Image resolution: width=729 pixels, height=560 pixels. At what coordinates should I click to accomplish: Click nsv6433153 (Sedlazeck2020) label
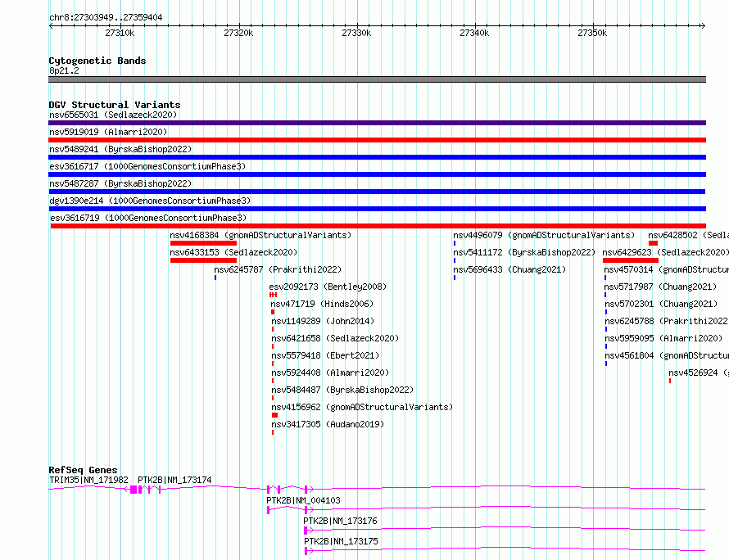point(233,252)
